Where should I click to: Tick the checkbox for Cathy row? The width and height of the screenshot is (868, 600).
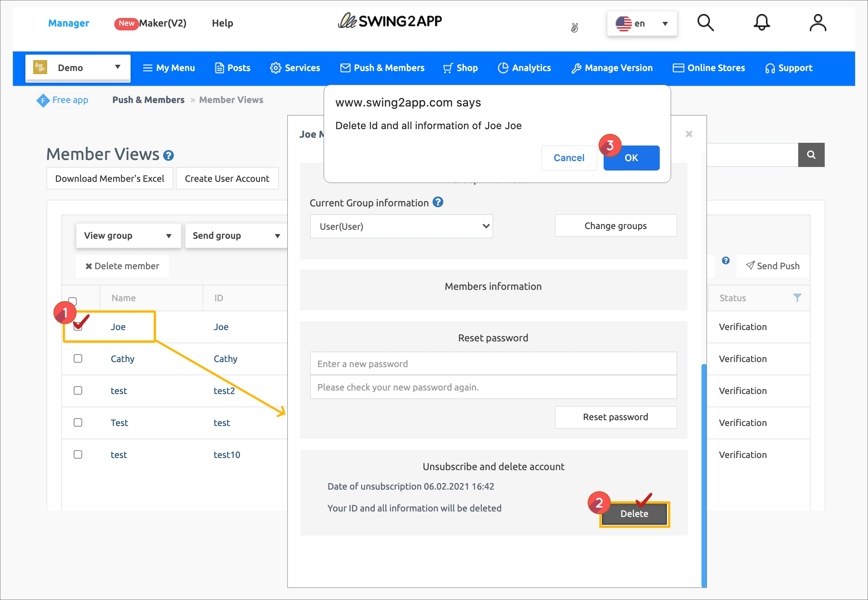[78, 359]
